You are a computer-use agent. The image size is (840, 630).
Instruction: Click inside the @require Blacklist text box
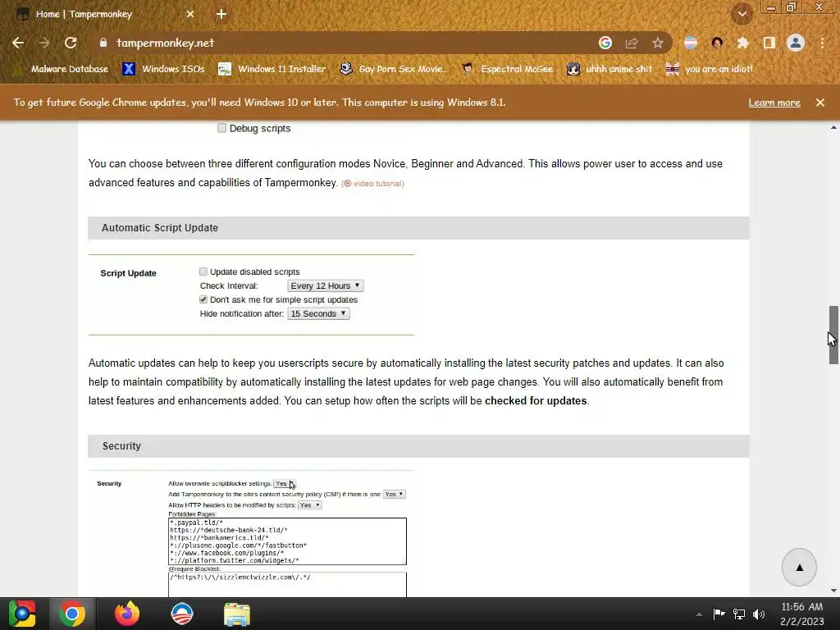(287, 584)
